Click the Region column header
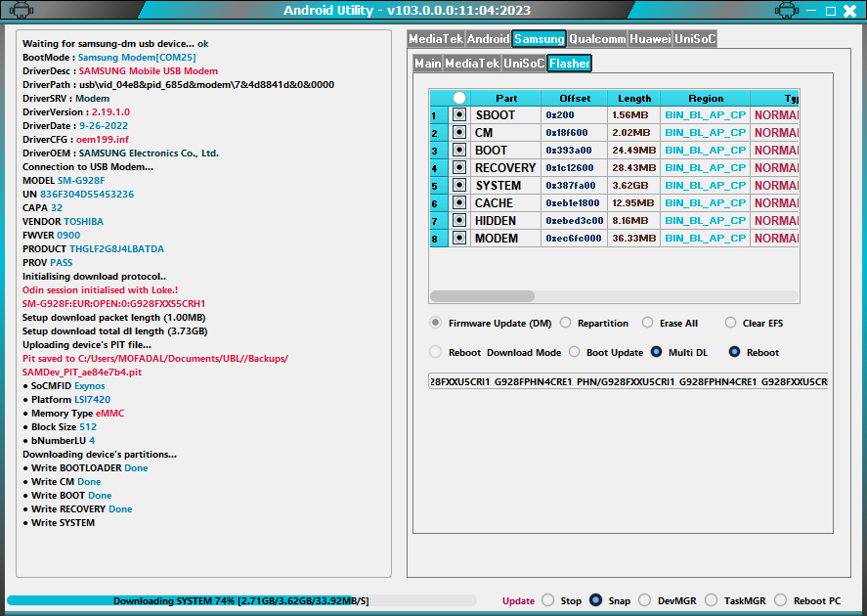This screenshot has height=616, width=867. (706, 98)
